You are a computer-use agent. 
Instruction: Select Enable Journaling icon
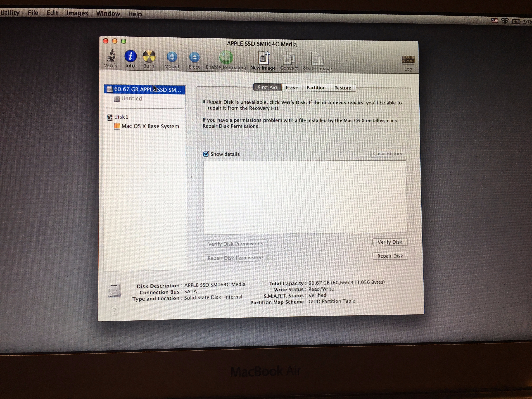pos(226,58)
